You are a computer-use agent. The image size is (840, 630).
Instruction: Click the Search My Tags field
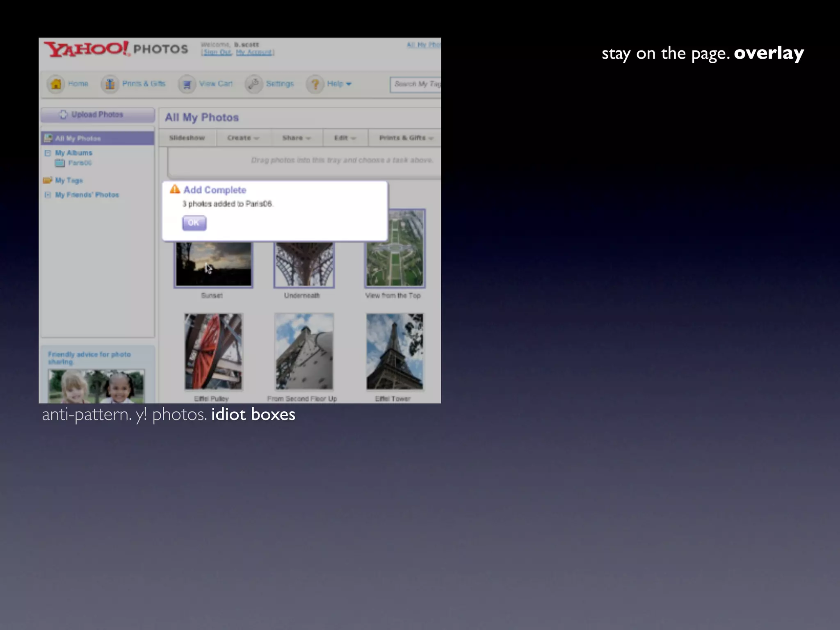(x=415, y=84)
